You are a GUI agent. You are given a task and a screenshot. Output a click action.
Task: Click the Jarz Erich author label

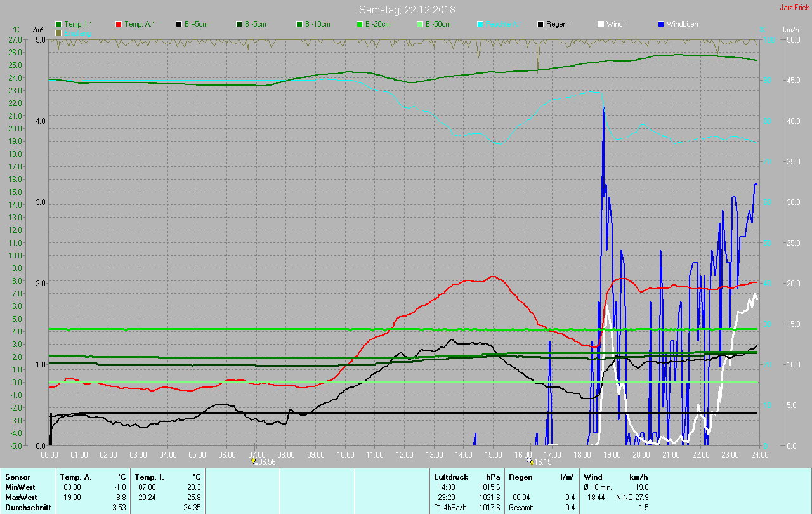(x=794, y=8)
